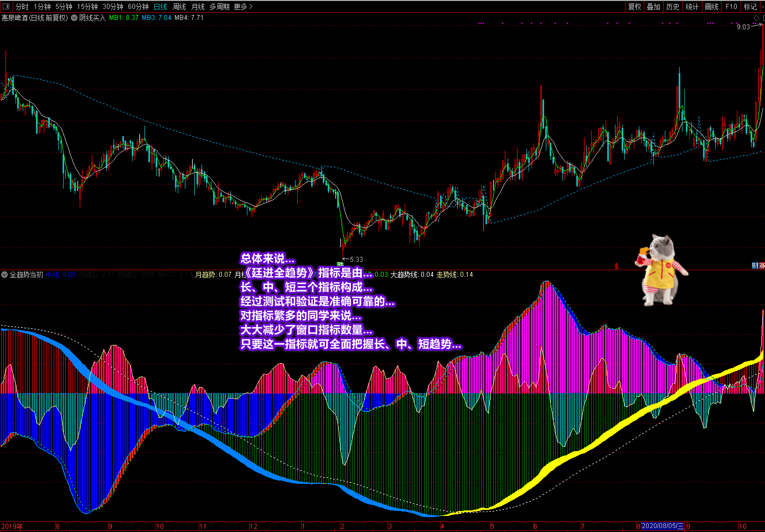This screenshot has height=532, width=765.
Task: Open the 标记 marking tool
Action: (x=750, y=7)
